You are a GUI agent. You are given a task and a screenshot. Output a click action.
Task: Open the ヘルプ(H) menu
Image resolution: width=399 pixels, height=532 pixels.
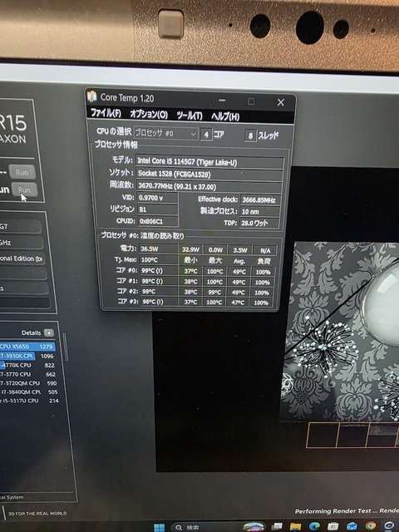(x=225, y=116)
